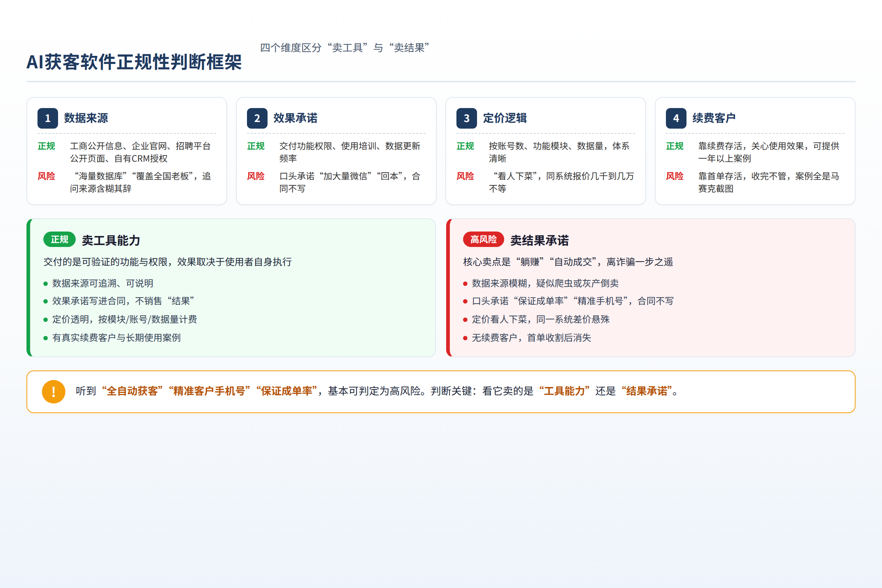Click 风险 label in 续费客户 card
Viewport: 882px width, 588px height.
tap(675, 176)
